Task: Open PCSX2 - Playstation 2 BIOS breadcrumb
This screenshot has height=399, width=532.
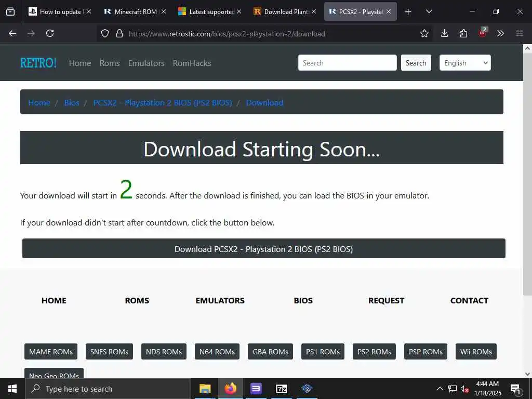Action: (163, 102)
